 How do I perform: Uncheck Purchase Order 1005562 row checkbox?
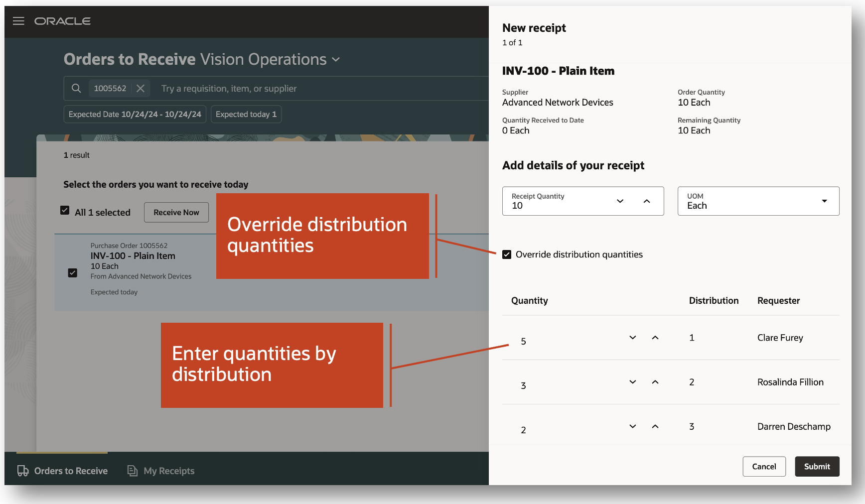(73, 273)
